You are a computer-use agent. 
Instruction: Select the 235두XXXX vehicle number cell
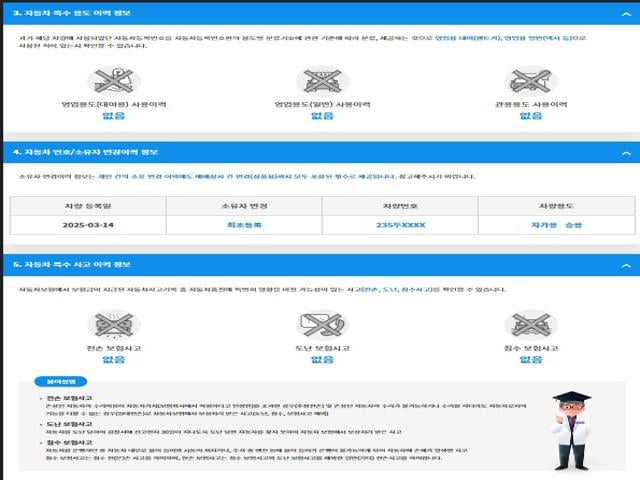[400, 225]
